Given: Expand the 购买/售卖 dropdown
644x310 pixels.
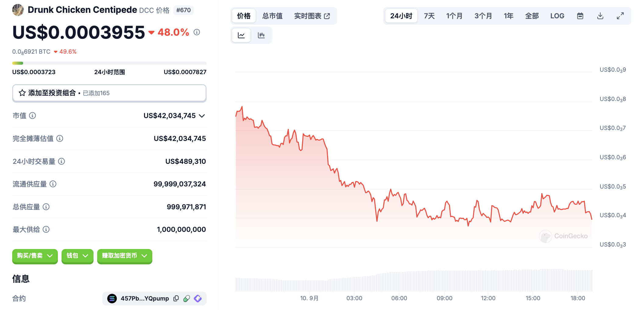Looking at the screenshot, I should pos(35,256).
